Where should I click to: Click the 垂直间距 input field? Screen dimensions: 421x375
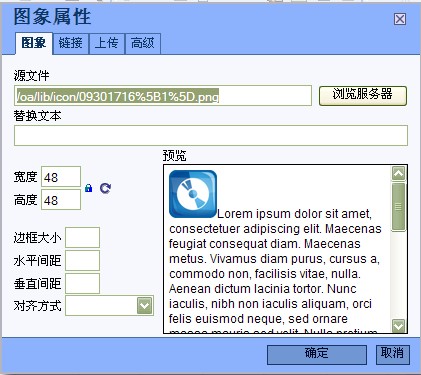coord(82,283)
